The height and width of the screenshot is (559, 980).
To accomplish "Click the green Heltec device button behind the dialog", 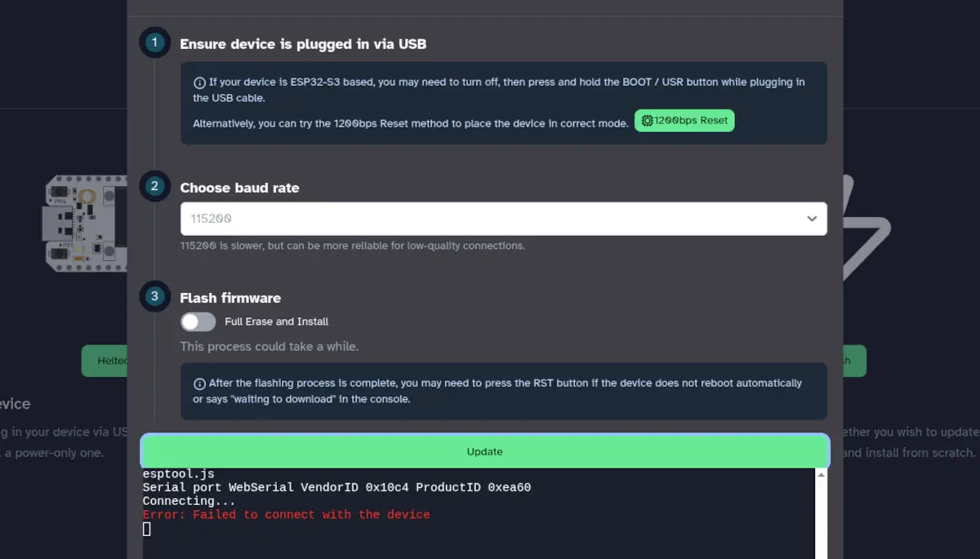I will click(105, 360).
